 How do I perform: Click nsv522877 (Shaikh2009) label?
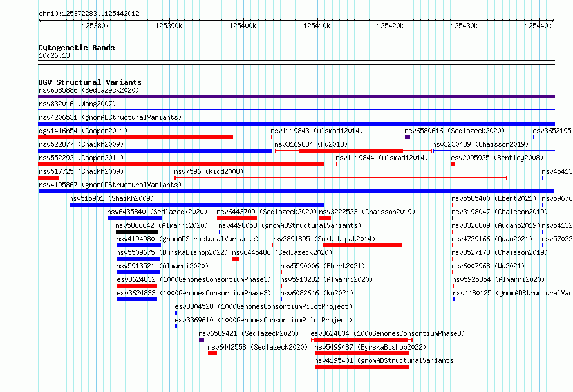(81, 144)
